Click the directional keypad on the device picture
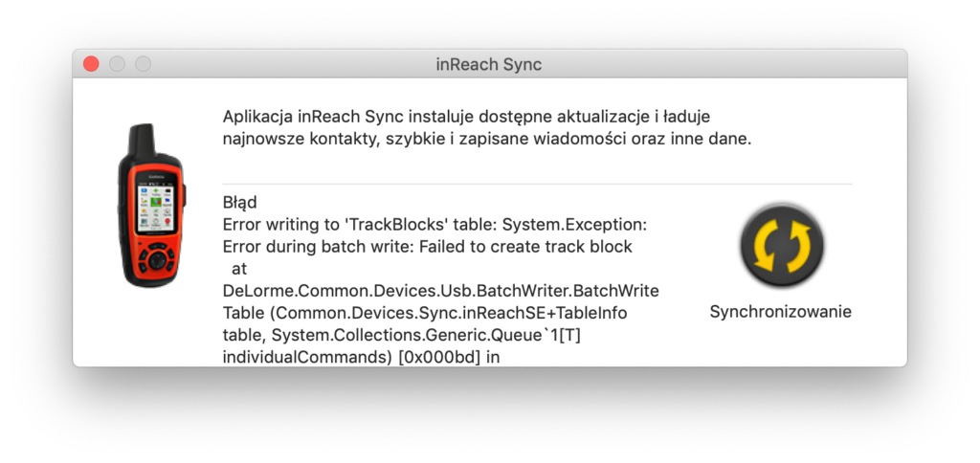This screenshot has height=463, width=980. 157,258
